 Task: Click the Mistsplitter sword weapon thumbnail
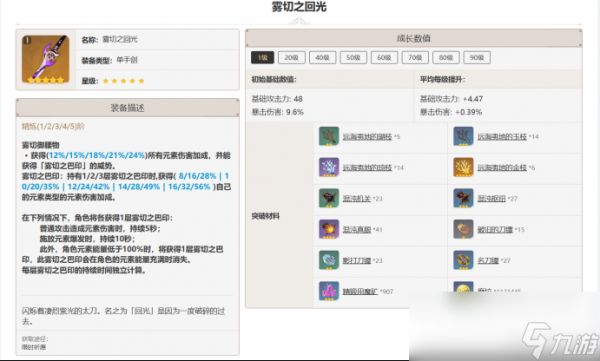[46, 59]
